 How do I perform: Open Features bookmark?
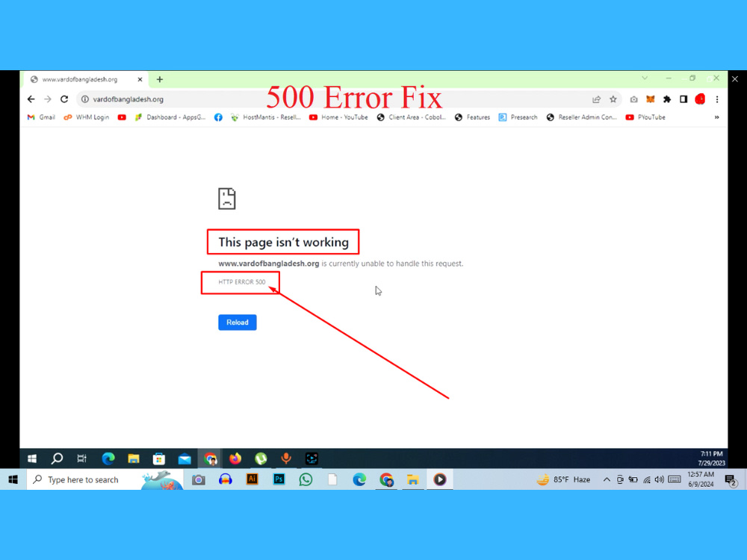(x=472, y=117)
